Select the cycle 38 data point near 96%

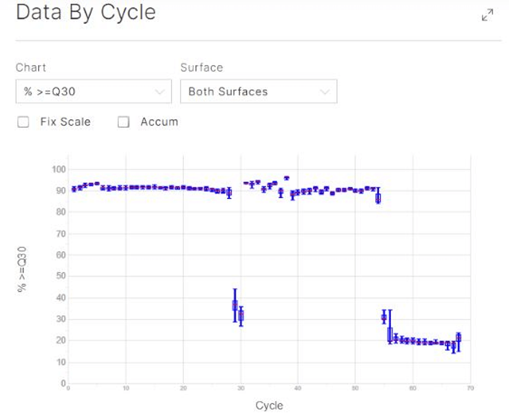[286, 178]
